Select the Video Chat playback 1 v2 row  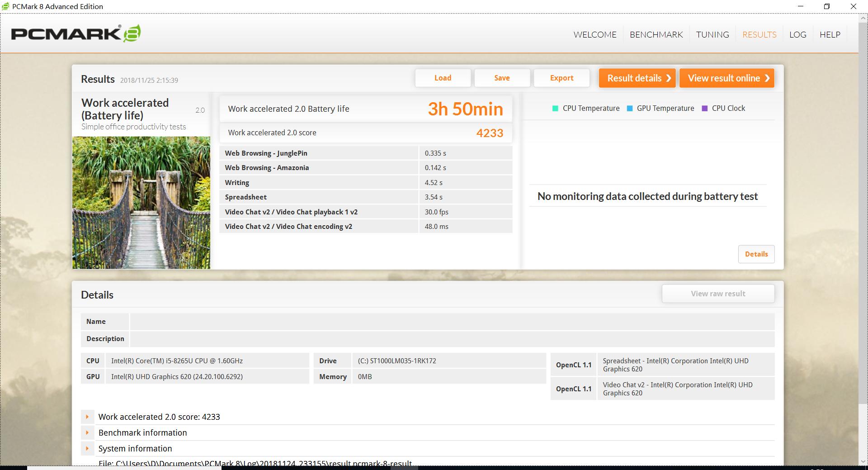pyautogui.click(x=366, y=212)
